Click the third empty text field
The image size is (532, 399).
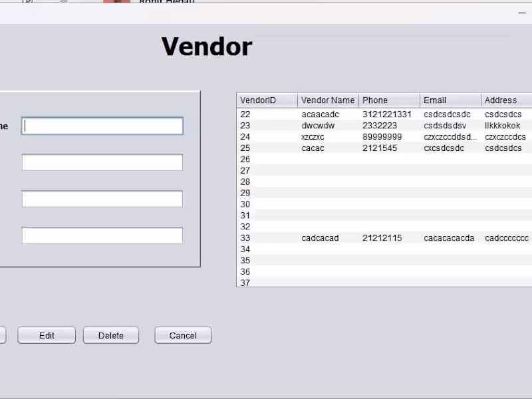tap(102, 199)
